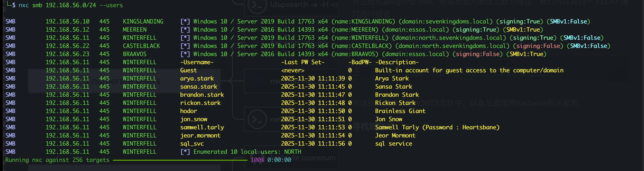Click 'Windows 10 / Server 2016 Build 14393' in the MEEREEN row

[x=254, y=30]
